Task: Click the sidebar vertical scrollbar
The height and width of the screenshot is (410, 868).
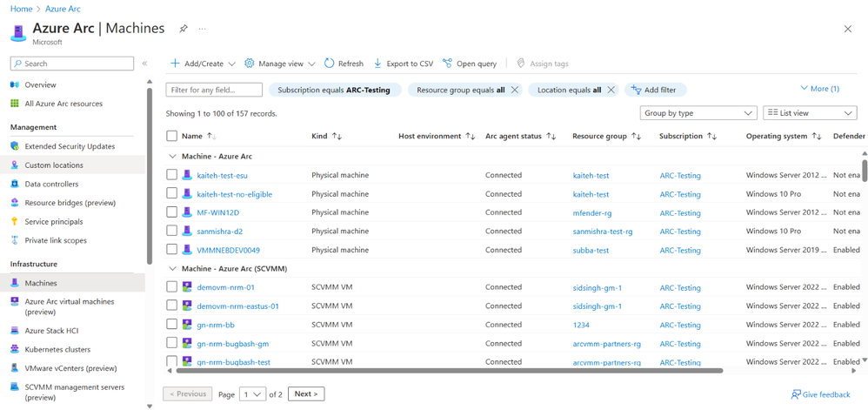Action: click(x=149, y=176)
